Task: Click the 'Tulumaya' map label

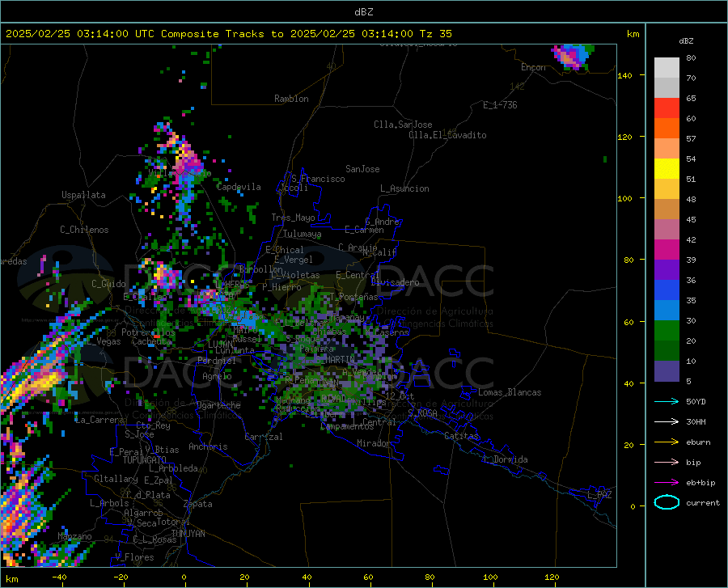Action: tap(303, 234)
